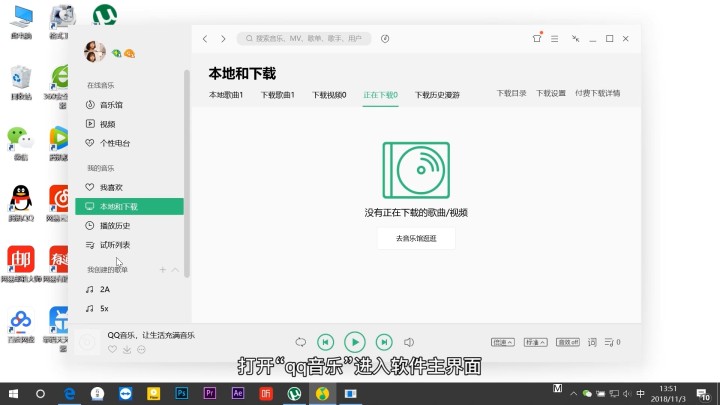
Task: Select 本地和下载 in the sidebar
Action: [x=129, y=207]
